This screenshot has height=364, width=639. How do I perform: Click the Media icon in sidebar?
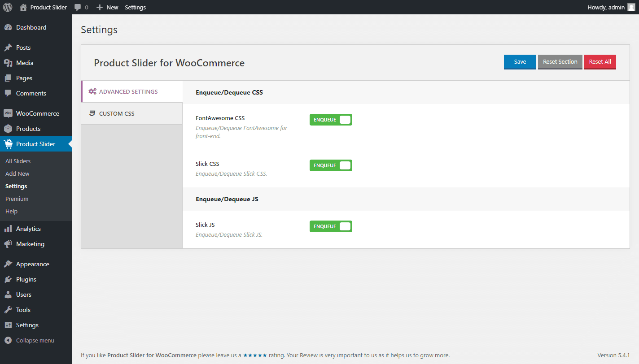(8, 63)
